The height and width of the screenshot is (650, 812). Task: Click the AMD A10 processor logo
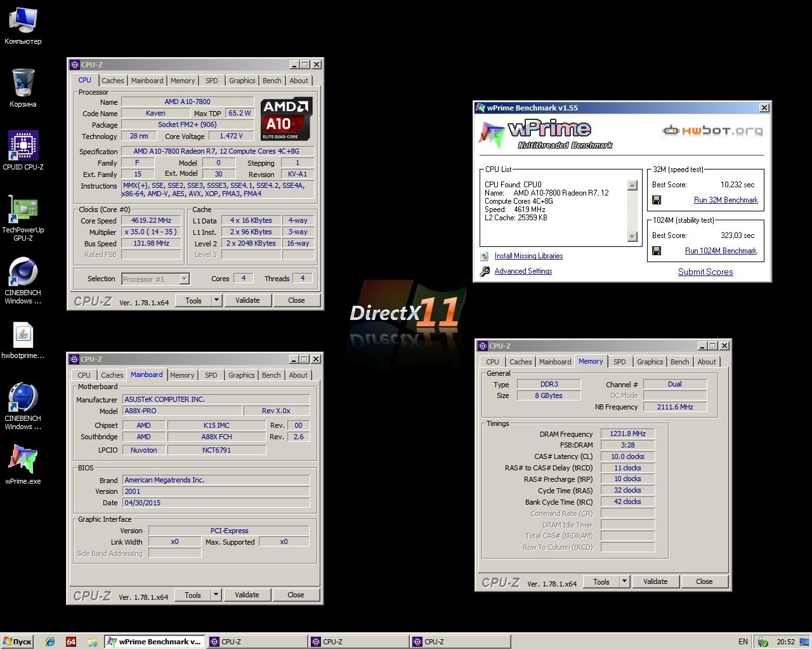287,119
